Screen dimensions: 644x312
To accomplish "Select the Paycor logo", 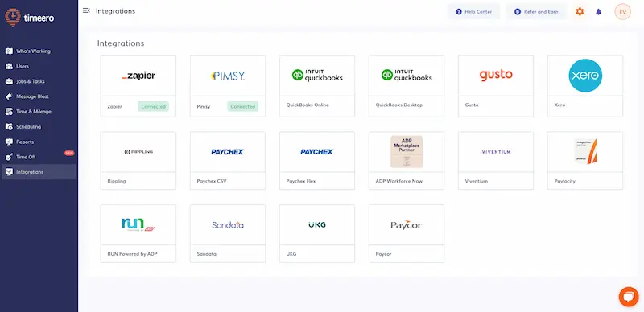I will tap(407, 225).
